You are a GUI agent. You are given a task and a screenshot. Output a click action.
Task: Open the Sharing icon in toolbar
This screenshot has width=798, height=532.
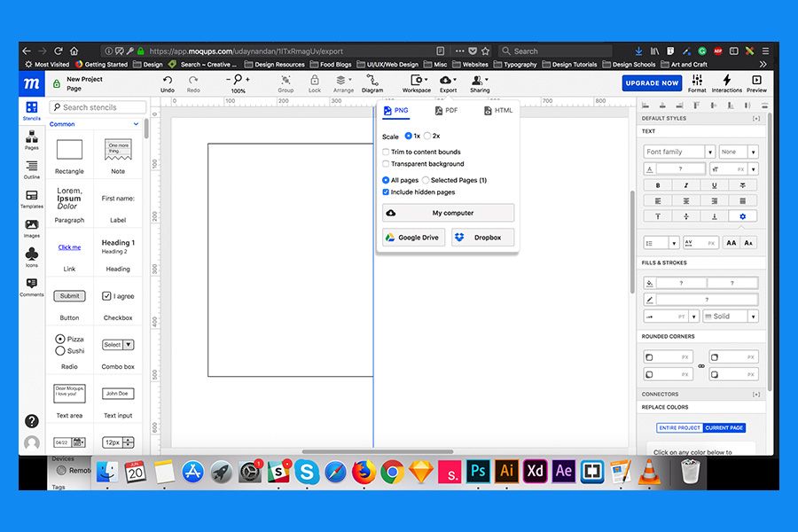[480, 80]
